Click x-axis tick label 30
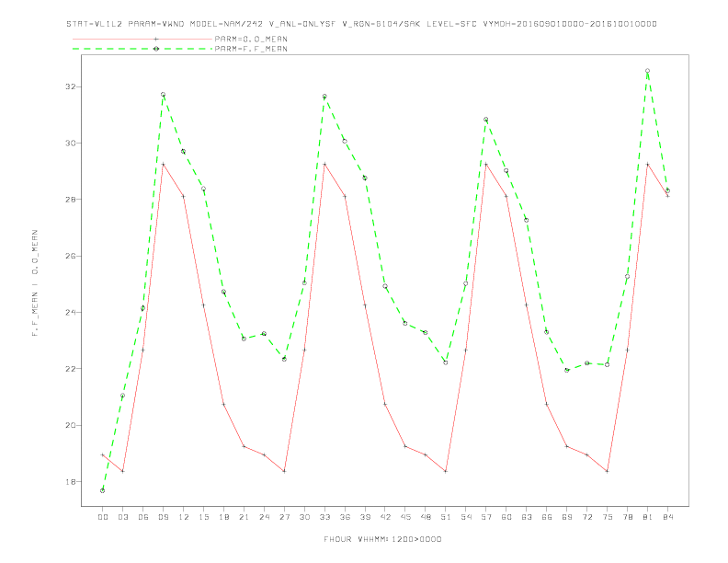Viewport: 728px width, 563px height. [x=304, y=517]
